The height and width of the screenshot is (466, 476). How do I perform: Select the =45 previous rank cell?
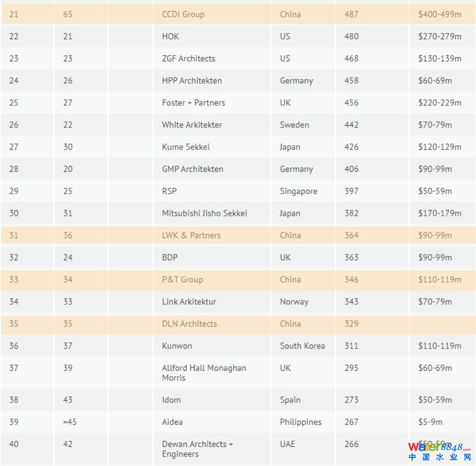(x=70, y=422)
